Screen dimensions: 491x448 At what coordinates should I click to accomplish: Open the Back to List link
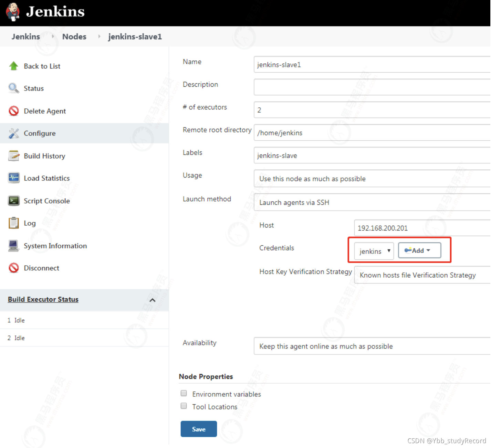tap(42, 66)
